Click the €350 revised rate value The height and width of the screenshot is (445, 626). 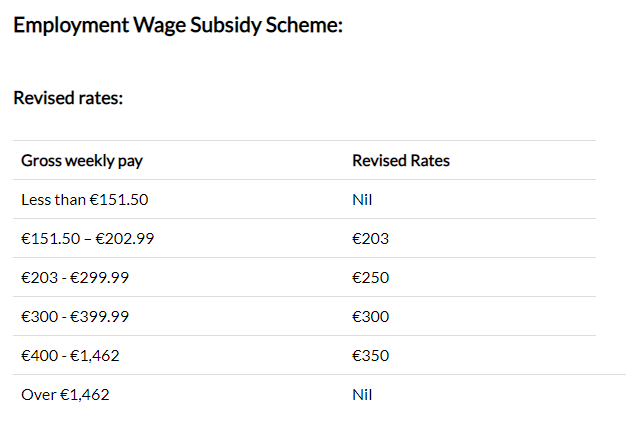click(370, 356)
